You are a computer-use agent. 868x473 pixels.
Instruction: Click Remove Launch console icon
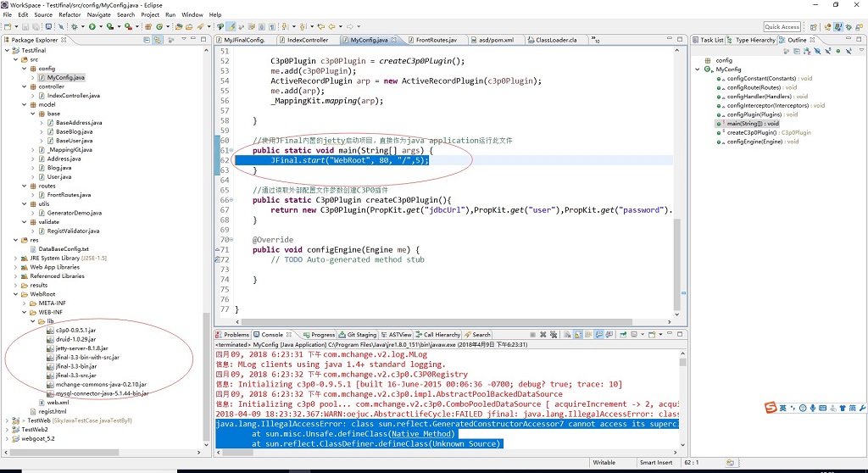coord(543,335)
